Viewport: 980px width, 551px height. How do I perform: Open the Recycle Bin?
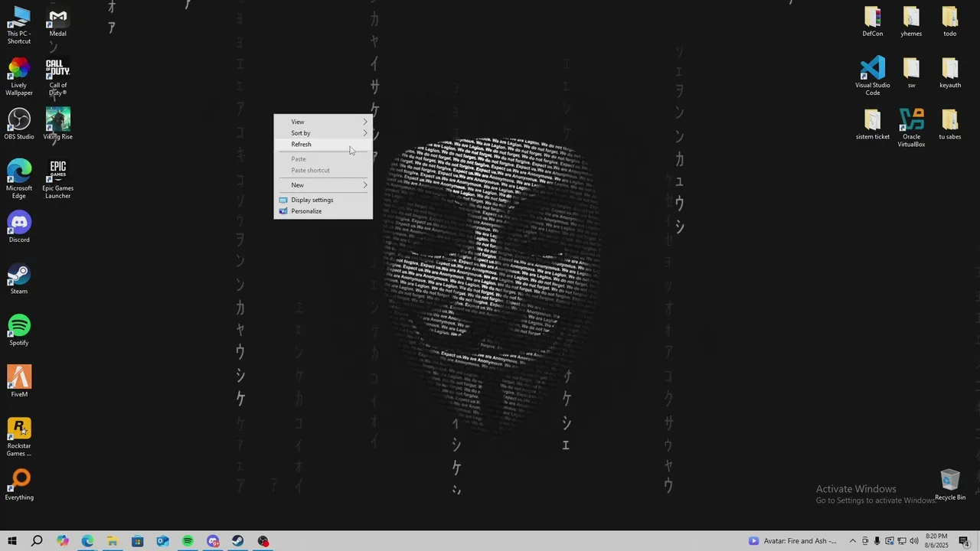pyautogui.click(x=950, y=484)
